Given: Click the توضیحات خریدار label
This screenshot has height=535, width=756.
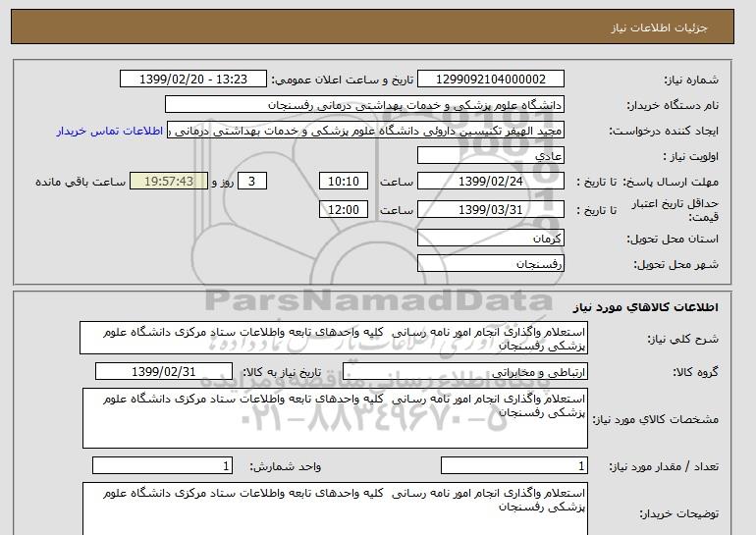Looking at the screenshot, I should click(678, 514).
